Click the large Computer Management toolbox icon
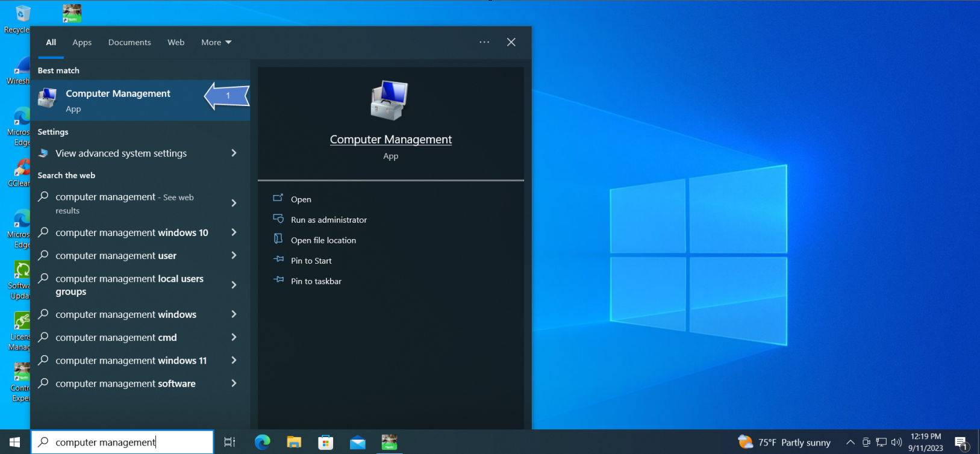 (390, 101)
